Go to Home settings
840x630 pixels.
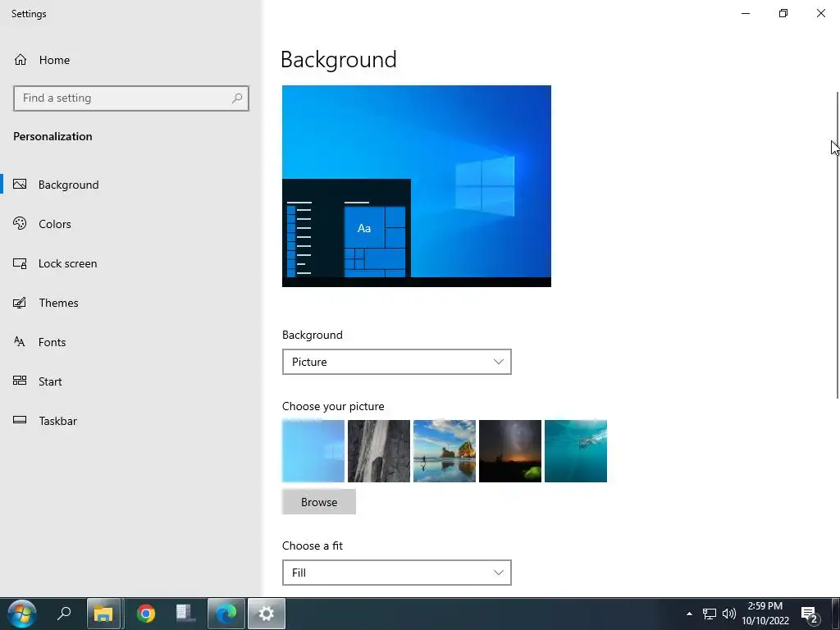pyautogui.click(x=54, y=60)
